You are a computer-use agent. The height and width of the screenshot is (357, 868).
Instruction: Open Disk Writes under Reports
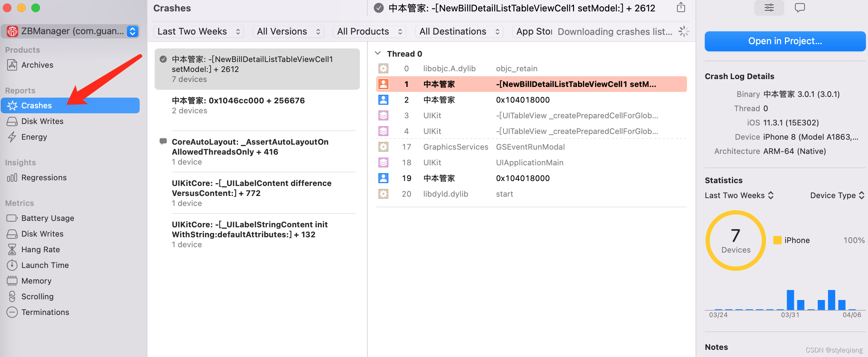[x=42, y=121]
